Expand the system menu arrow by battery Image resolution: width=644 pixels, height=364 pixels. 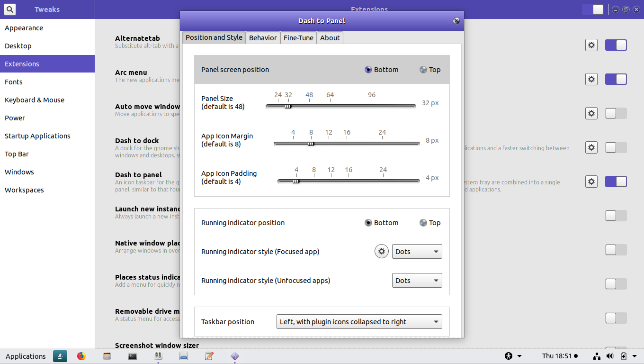click(x=635, y=356)
